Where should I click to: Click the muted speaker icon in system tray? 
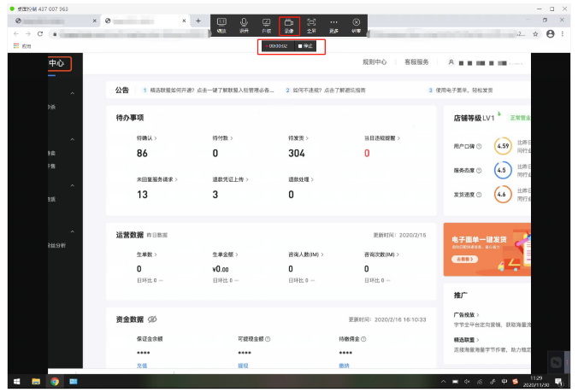pos(467,382)
